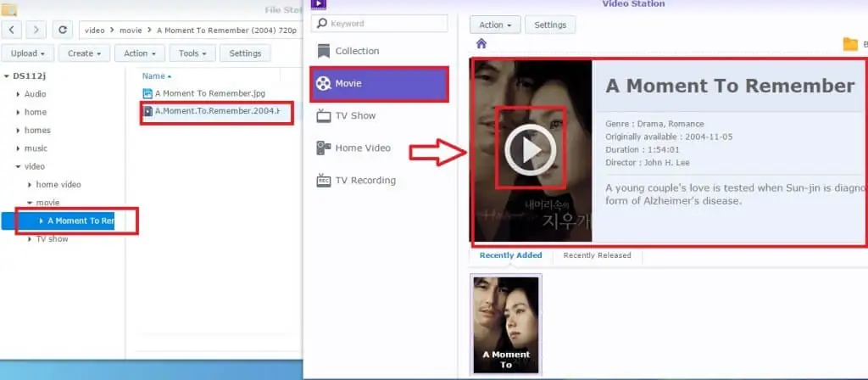Sort files by the Name column

(x=157, y=75)
